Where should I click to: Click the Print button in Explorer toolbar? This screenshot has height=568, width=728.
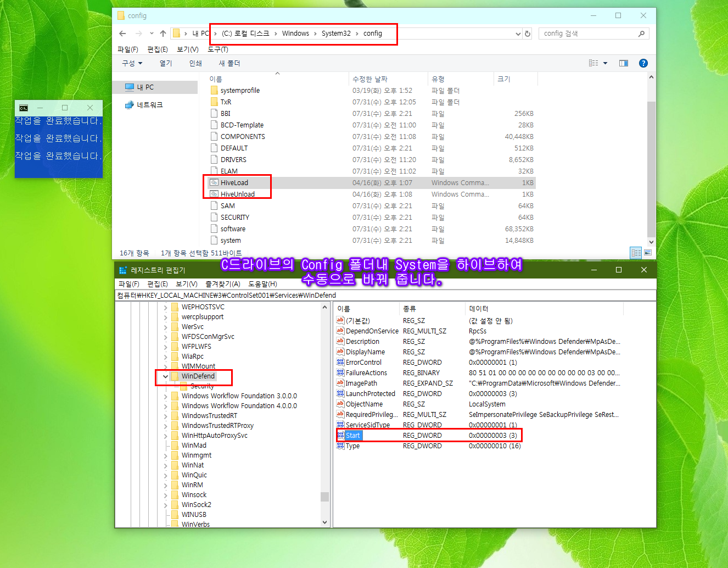195,63
